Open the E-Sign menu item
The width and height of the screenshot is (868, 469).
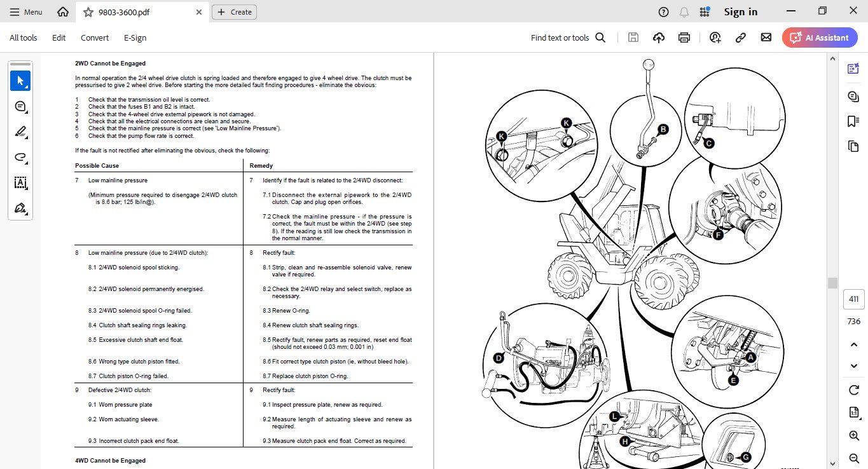(135, 37)
